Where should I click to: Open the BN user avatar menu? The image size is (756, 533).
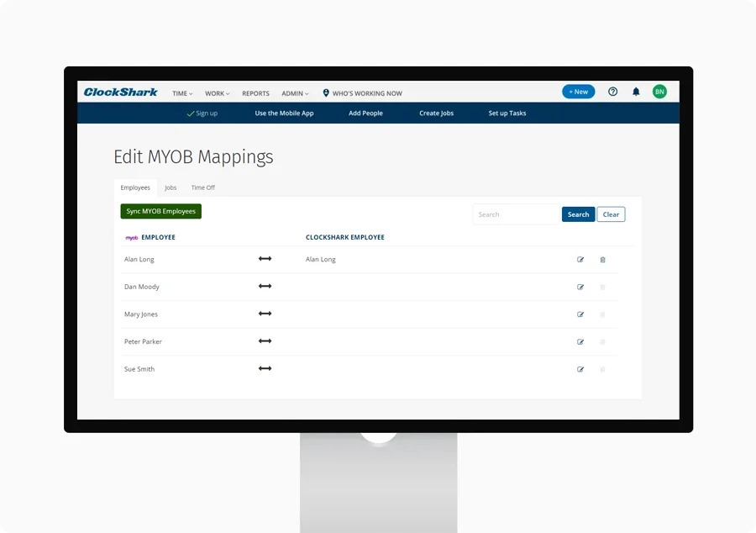pos(659,92)
